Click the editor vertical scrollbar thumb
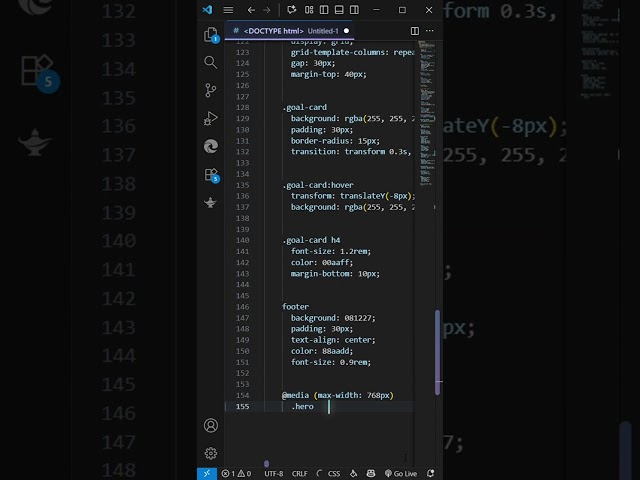 click(x=438, y=352)
